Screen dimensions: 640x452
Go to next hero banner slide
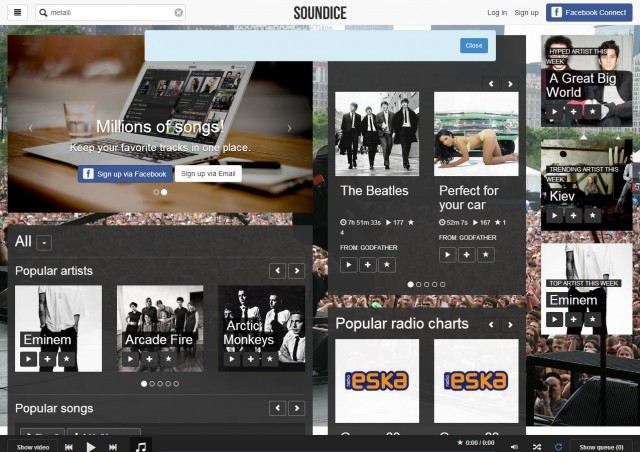(x=289, y=128)
